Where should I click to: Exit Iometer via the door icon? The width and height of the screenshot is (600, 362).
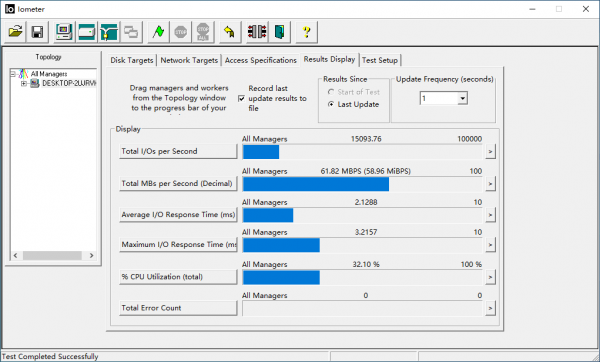pyautogui.click(x=280, y=32)
